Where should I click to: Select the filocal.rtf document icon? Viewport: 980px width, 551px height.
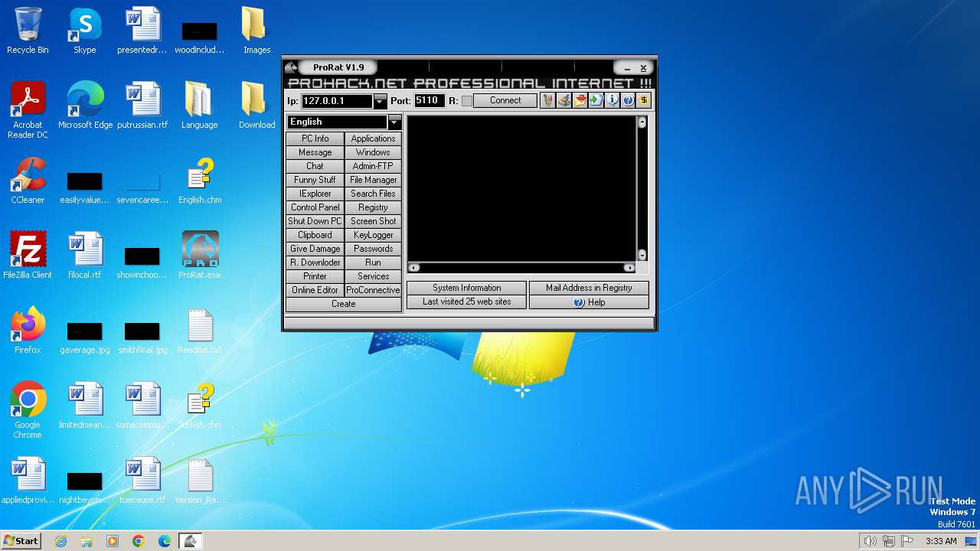point(84,256)
